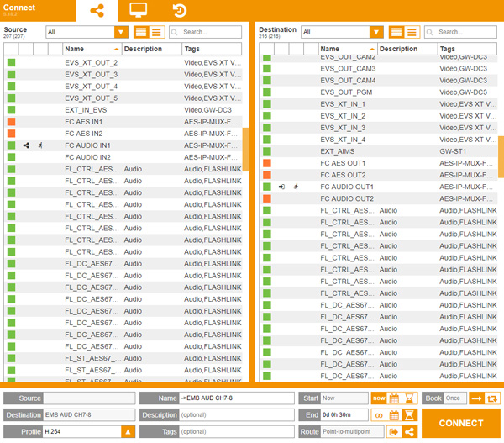This screenshot has height=443, width=504.
Task: Click the bottom Source input field
Action: click(x=89, y=398)
